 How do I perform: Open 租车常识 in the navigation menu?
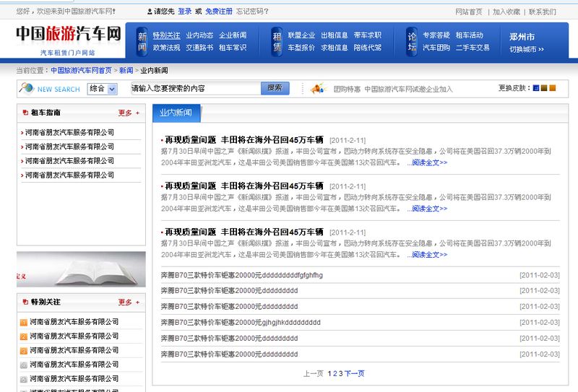233,48
